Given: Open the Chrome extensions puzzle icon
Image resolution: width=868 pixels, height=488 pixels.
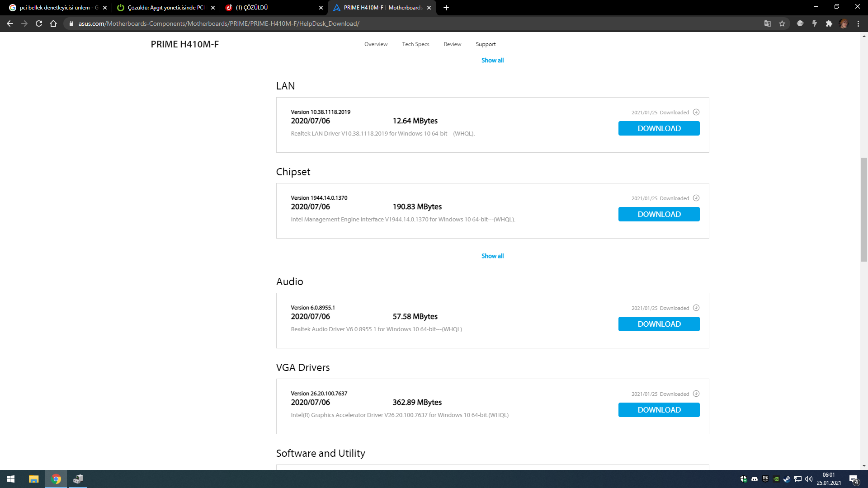Looking at the screenshot, I should pyautogui.click(x=829, y=23).
